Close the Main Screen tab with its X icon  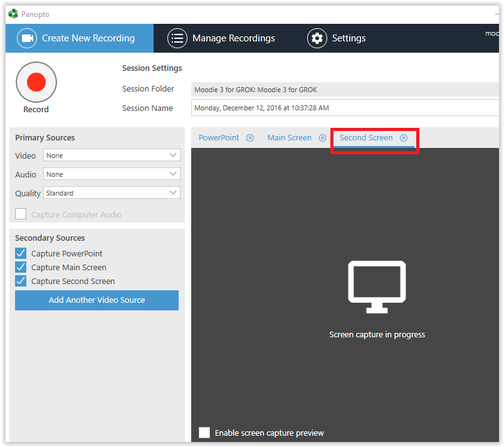[x=322, y=138]
